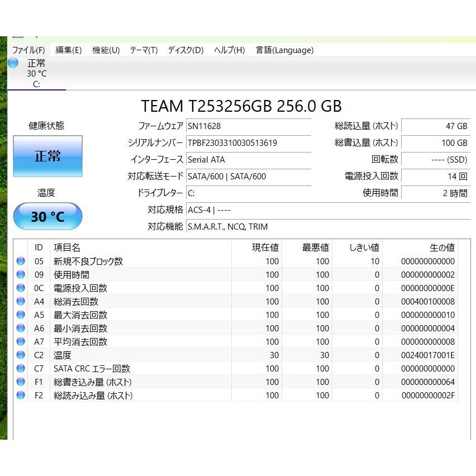Click the power on count value 14 回
Image resolution: width=476 pixels, height=476 pixels.
pyautogui.click(x=436, y=176)
